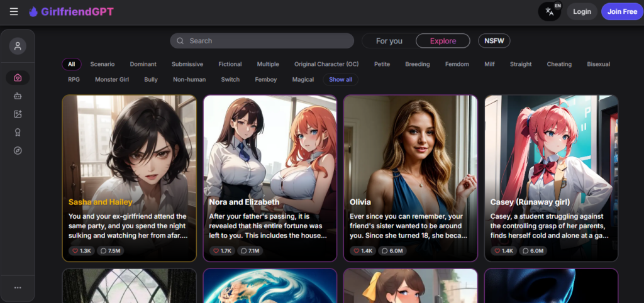
Task: Open the Olivia character card
Action: click(410, 178)
